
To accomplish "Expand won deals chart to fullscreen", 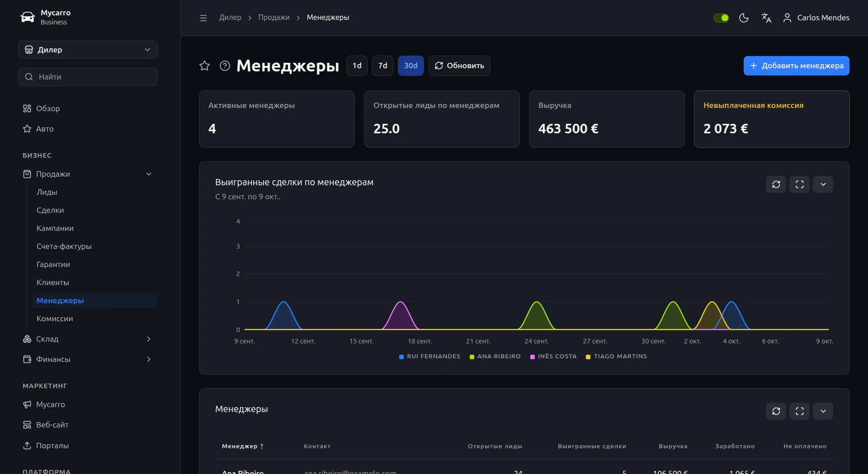I will coord(800,184).
